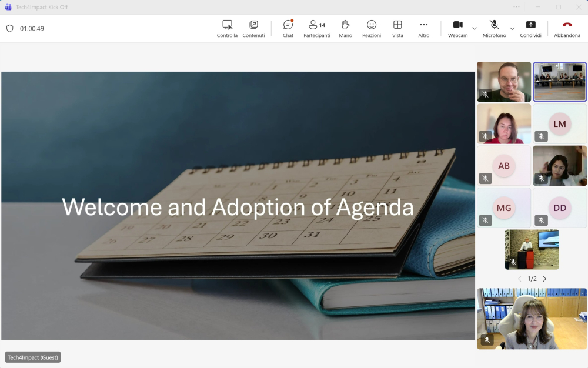The image size is (588, 368).
Task: Expand the Webcam options dropdown arrow
Action: tap(475, 28)
